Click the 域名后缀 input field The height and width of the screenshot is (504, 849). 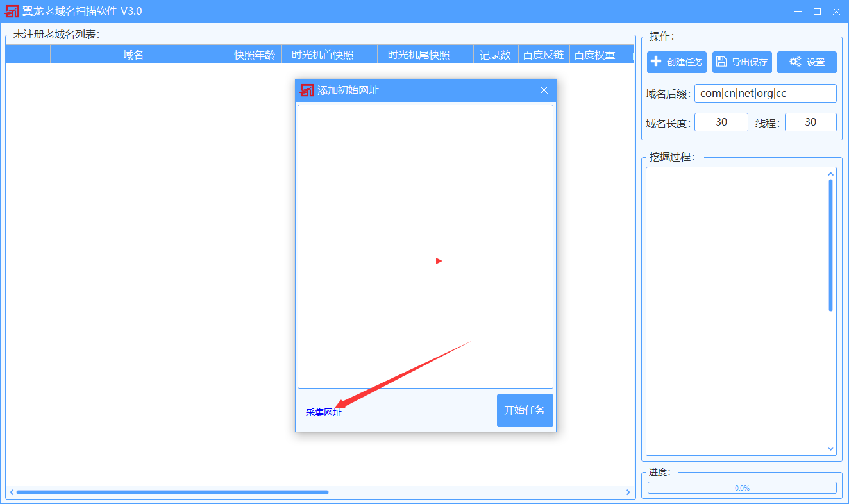[x=766, y=93]
